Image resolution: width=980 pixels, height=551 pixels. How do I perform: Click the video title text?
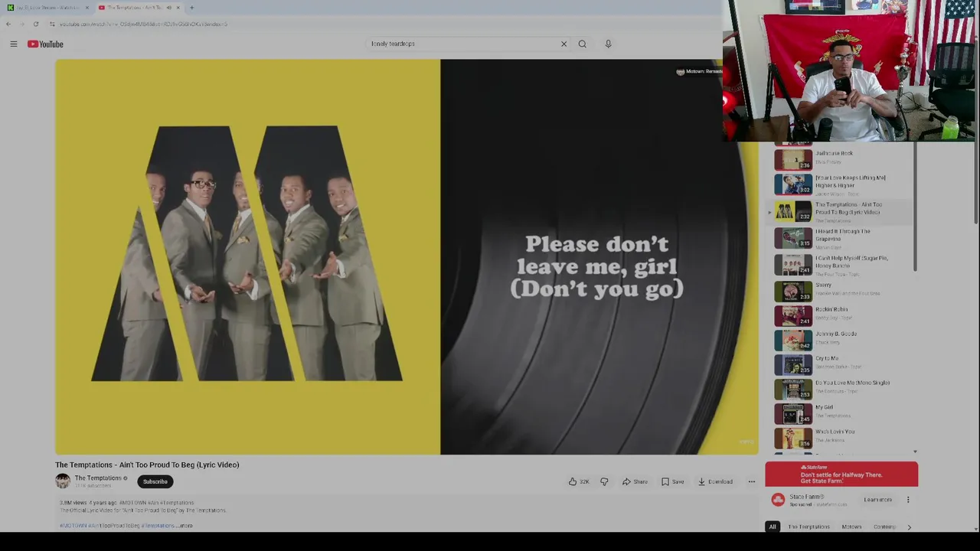(x=147, y=465)
